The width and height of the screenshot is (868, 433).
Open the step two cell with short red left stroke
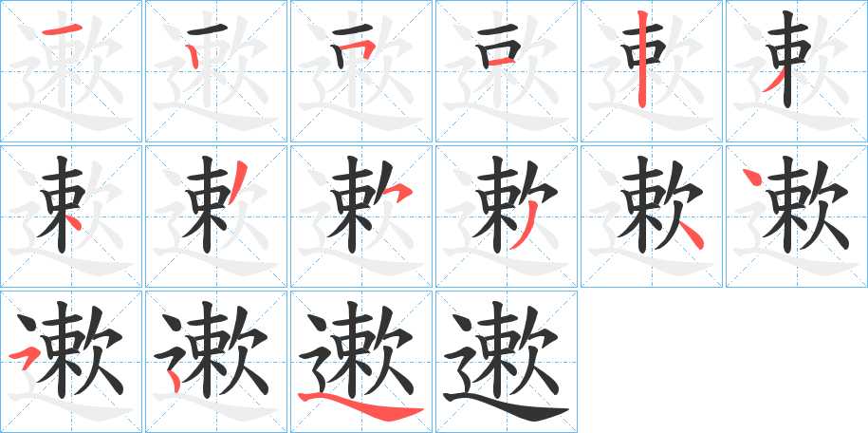coord(216,71)
